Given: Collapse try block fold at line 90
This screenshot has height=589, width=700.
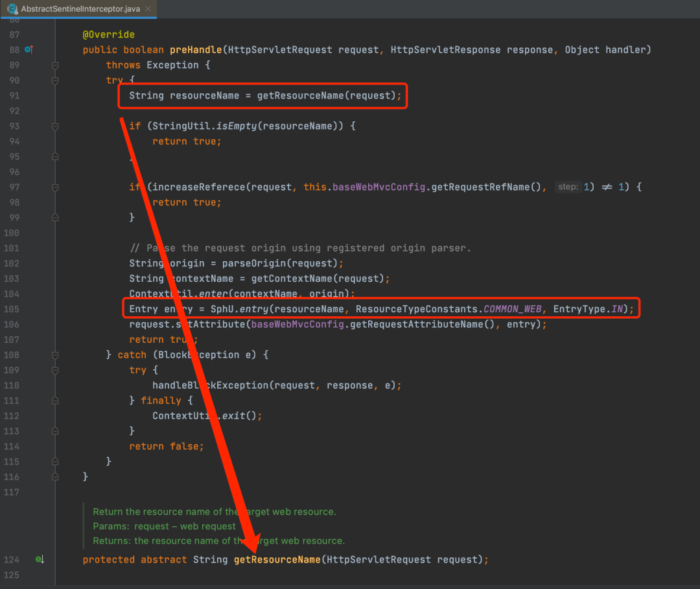Looking at the screenshot, I should [55, 81].
